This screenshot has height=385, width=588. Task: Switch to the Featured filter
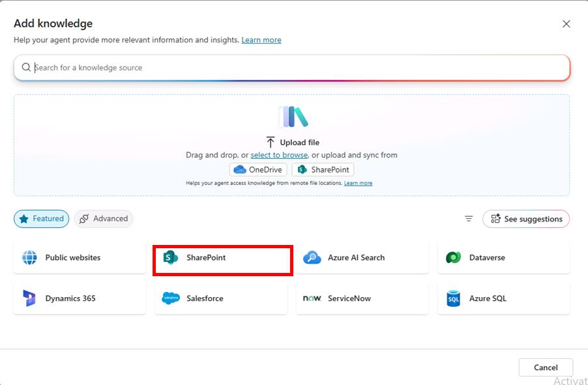point(41,218)
